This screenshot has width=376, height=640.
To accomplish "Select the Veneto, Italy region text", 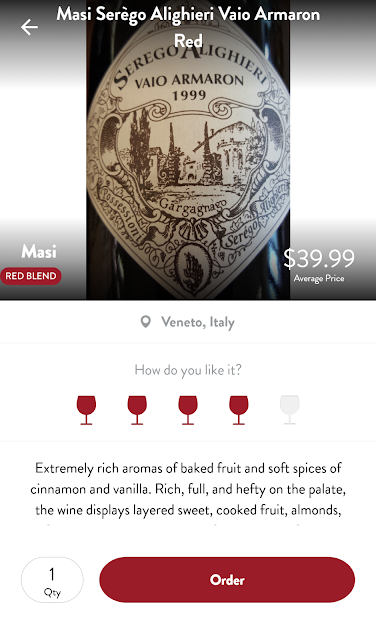I will (x=198, y=322).
